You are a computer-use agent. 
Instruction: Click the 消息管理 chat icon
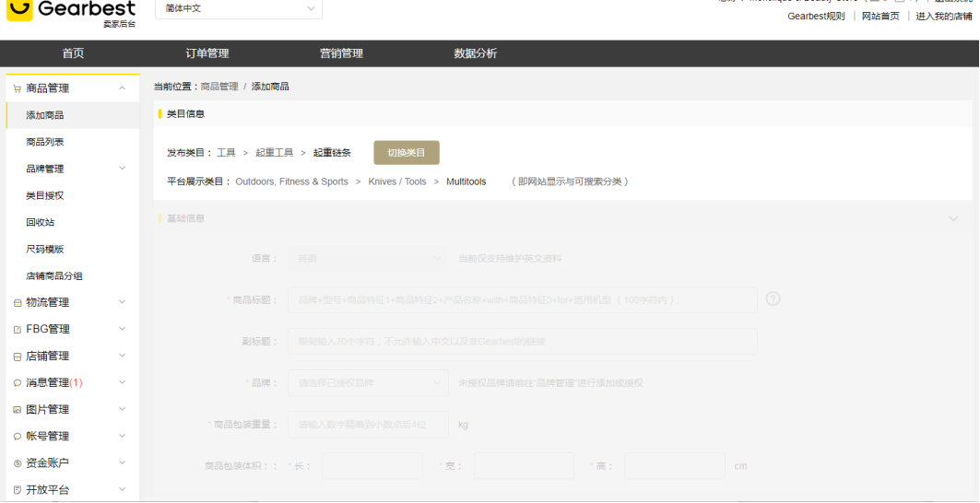coord(17,383)
